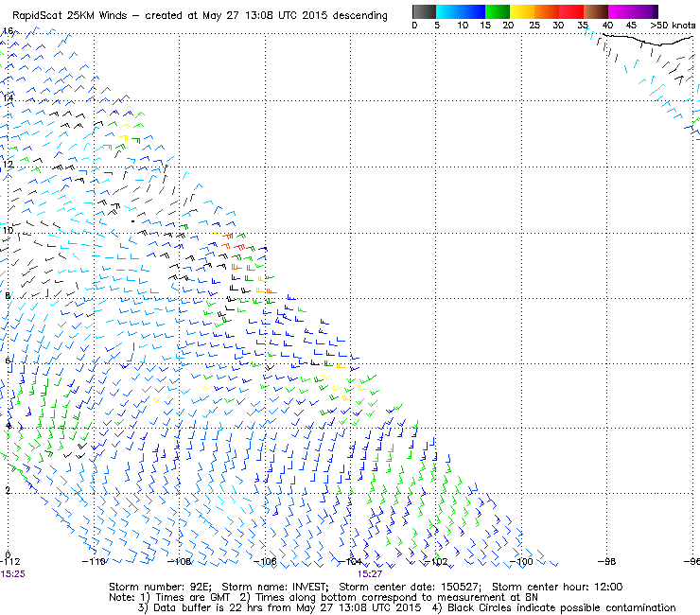Click the yellow 20-25 knots legend swatch

[x=522, y=11]
